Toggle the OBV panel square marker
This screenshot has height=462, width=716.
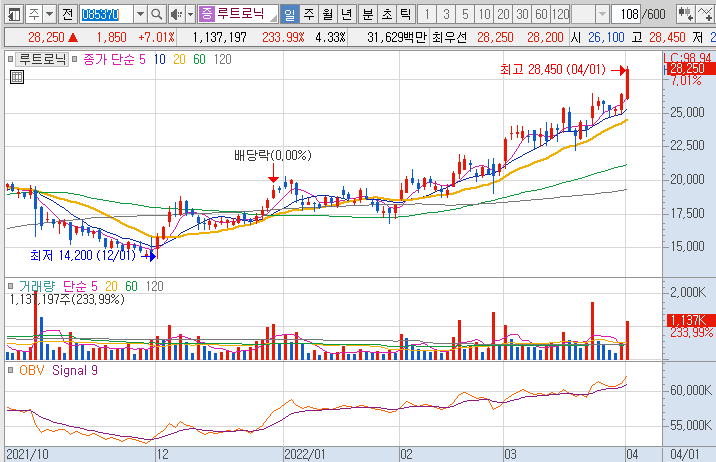[x=10, y=370]
